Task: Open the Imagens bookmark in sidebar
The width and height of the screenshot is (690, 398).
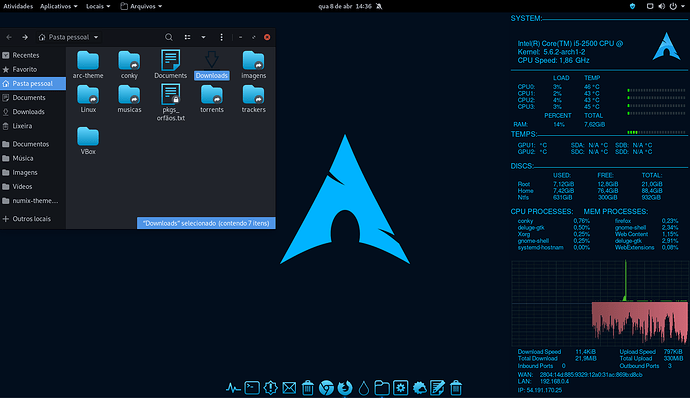Action: pos(33,172)
